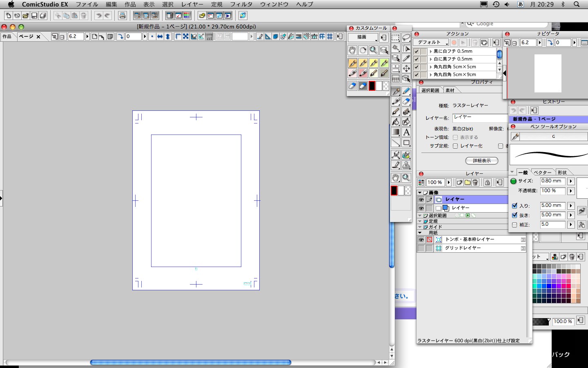Create a new layer folder in layer panel
The image size is (588, 368).
(467, 183)
